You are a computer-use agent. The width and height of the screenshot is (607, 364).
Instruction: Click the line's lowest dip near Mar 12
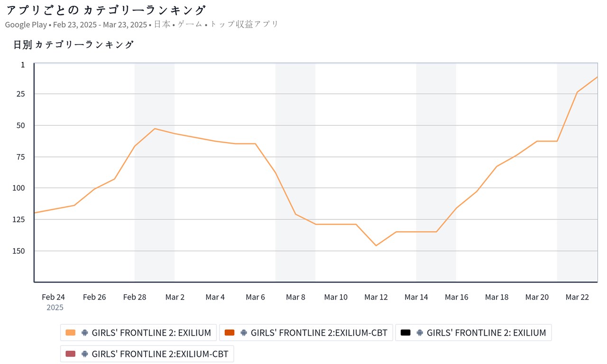point(376,246)
